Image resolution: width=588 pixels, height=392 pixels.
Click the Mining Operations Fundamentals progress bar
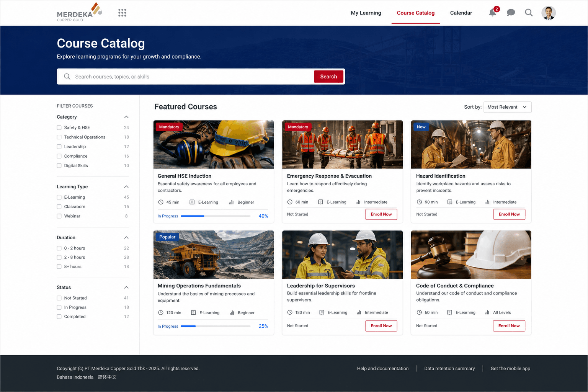pyautogui.click(x=216, y=326)
